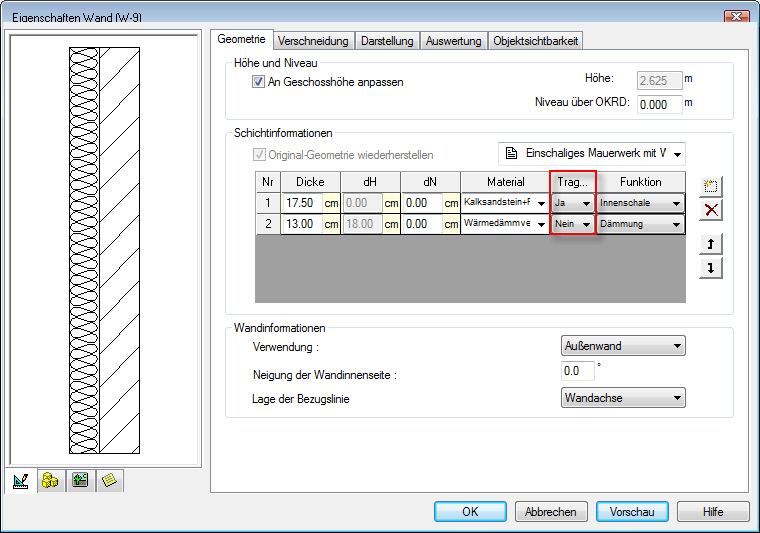Switch to the Verschneidung tab
The image size is (760, 533).
313,41
